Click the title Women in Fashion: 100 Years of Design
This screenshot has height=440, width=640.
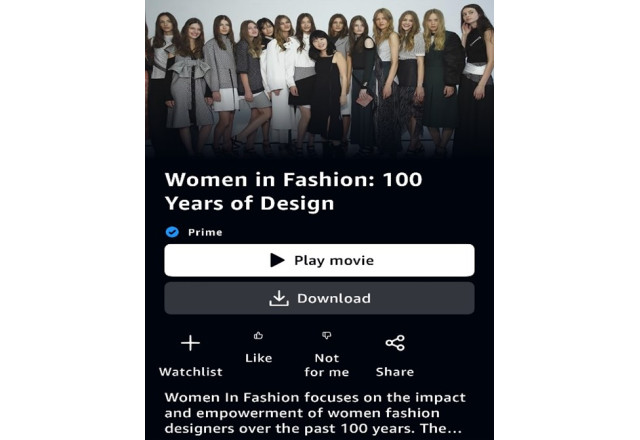[293, 191]
